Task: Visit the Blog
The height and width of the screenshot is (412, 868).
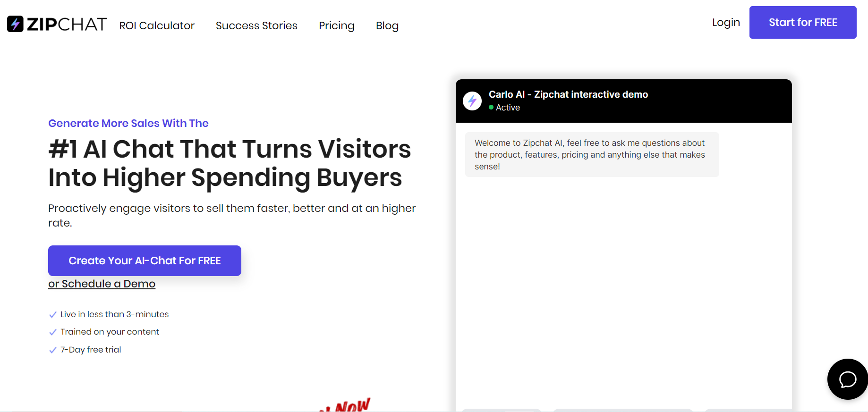Action: tap(387, 25)
